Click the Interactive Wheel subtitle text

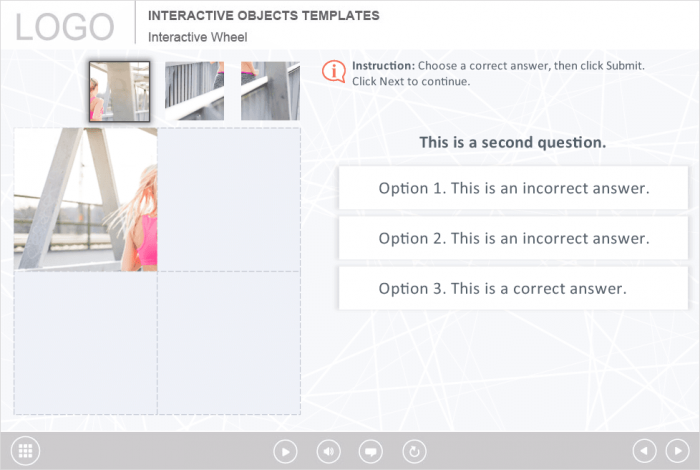pos(197,37)
